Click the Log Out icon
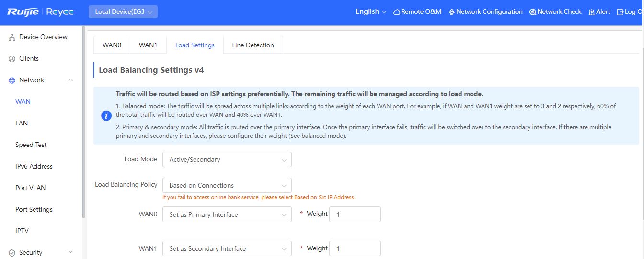This screenshot has width=644, height=259. coord(621,12)
